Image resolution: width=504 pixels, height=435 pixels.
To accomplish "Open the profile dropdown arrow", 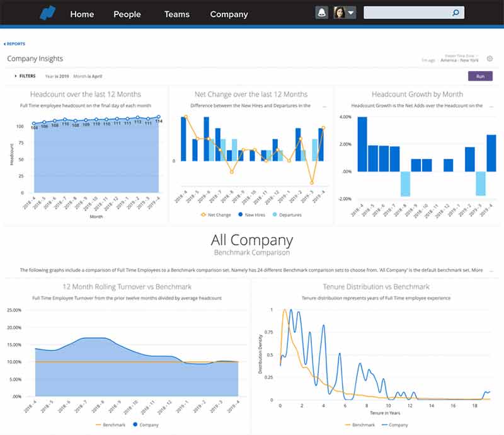I will pyautogui.click(x=351, y=13).
